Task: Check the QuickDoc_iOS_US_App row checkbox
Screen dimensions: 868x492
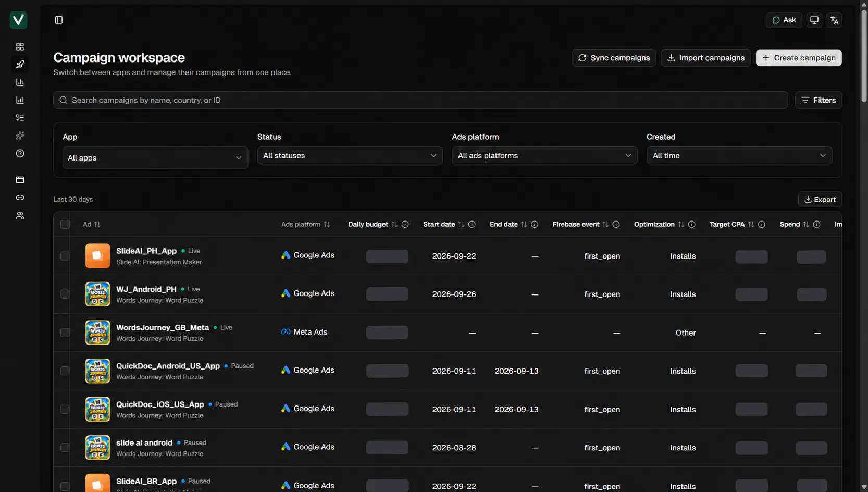Action: click(x=65, y=409)
